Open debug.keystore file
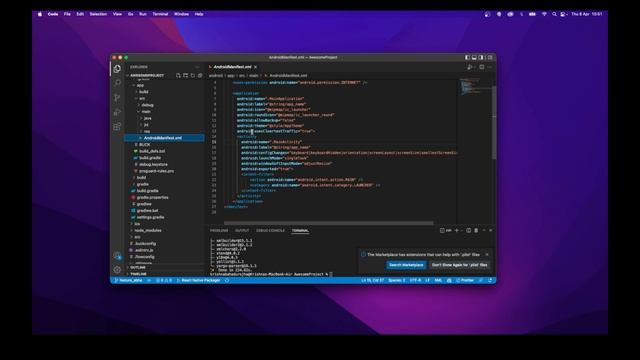The image size is (640, 360). click(x=153, y=164)
